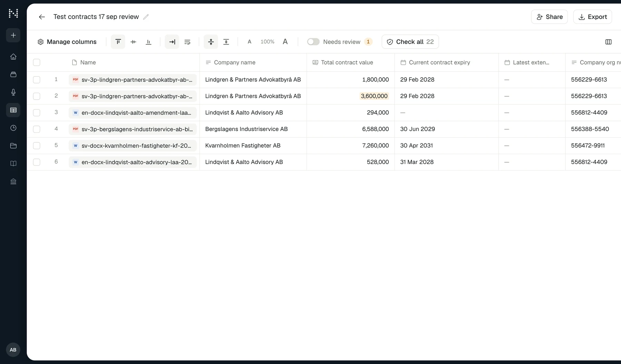
Task: Click the back arrow next to title
Action: tap(42, 17)
